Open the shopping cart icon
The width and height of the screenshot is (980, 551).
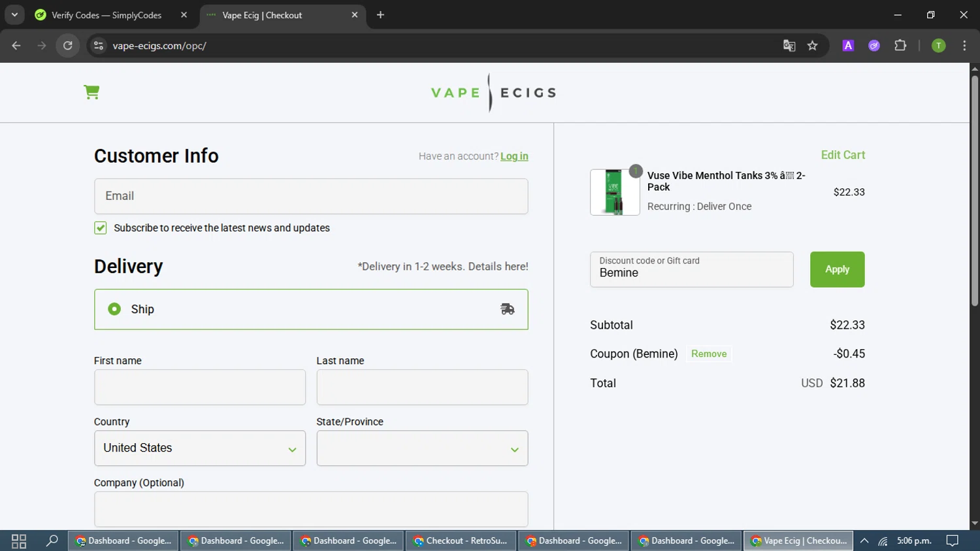click(x=91, y=92)
